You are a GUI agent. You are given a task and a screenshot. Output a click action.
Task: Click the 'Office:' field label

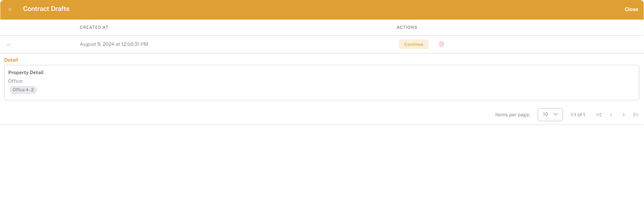(16, 81)
